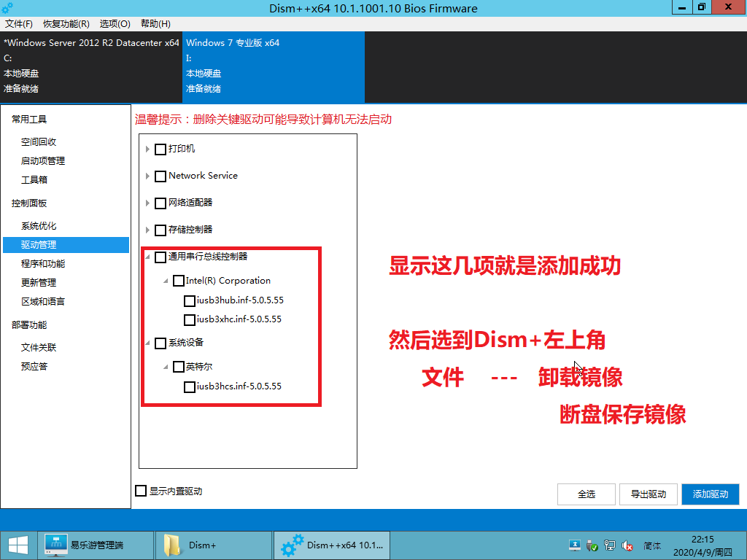This screenshot has height=560, width=747.
Task: Tick the iusb3hub.inf-5.0.5.55 checkbox
Action: [190, 300]
